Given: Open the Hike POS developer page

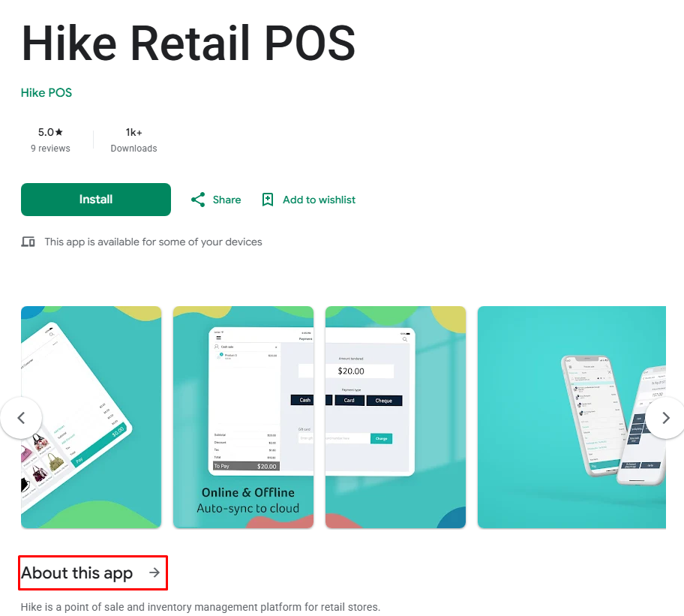Looking at the screenshot, I should pos(46,92).
